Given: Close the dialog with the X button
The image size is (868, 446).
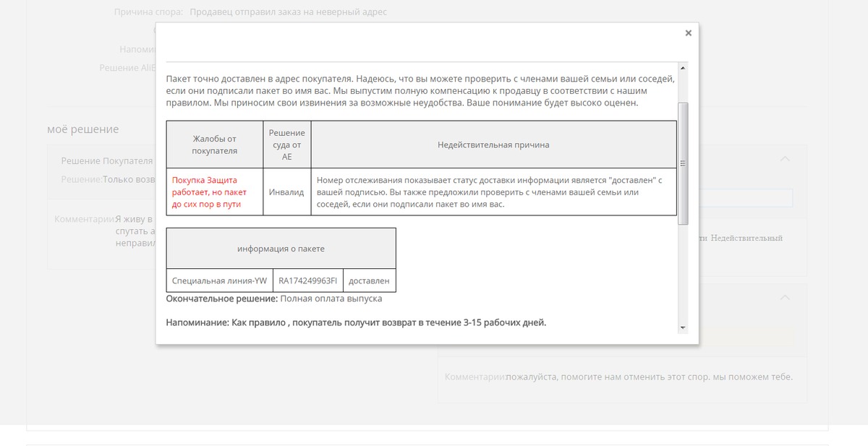Looking at the screenshot, I should [x=688, y=33].
